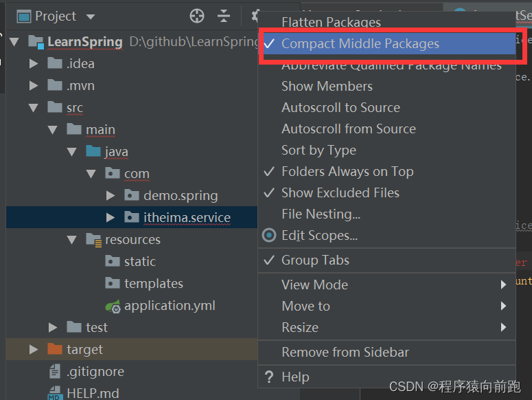The image size is (532, 400).
Task: Uncheck Folders Always on Top
Action: 387,171
